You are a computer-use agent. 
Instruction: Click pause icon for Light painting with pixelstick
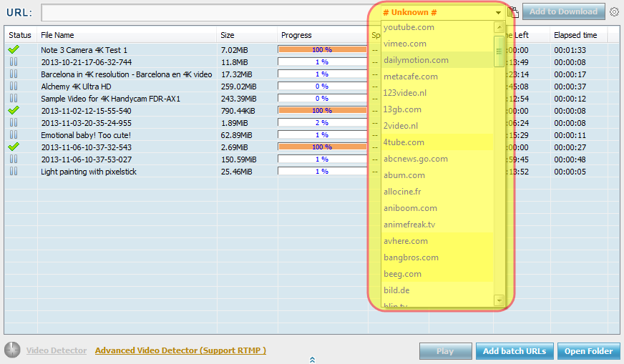click(x=14, y=171)
